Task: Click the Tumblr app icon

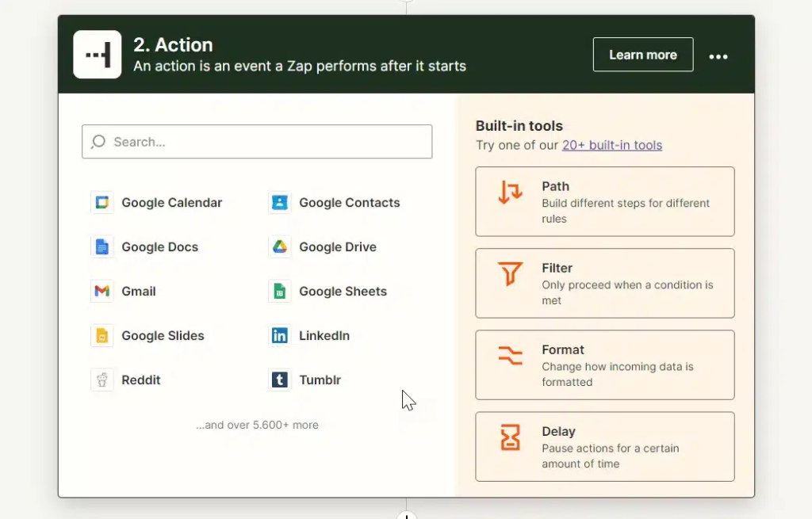Action: click(279, 380)
